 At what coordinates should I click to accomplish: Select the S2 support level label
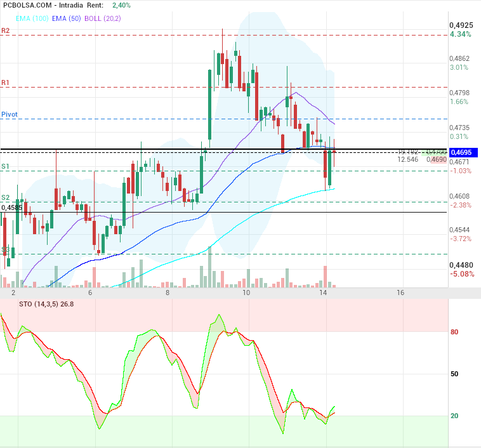[6, 197]
